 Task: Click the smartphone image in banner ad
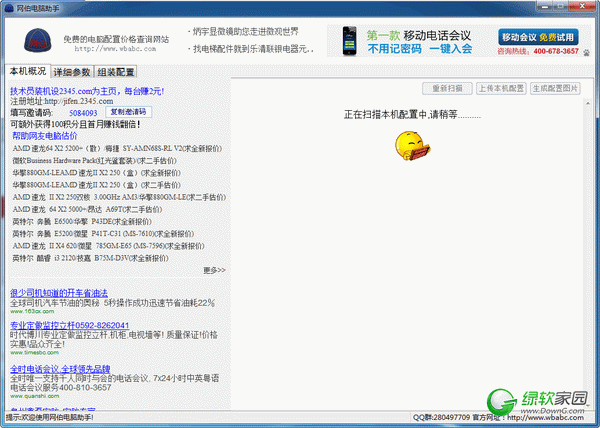[x=349, y=41]
